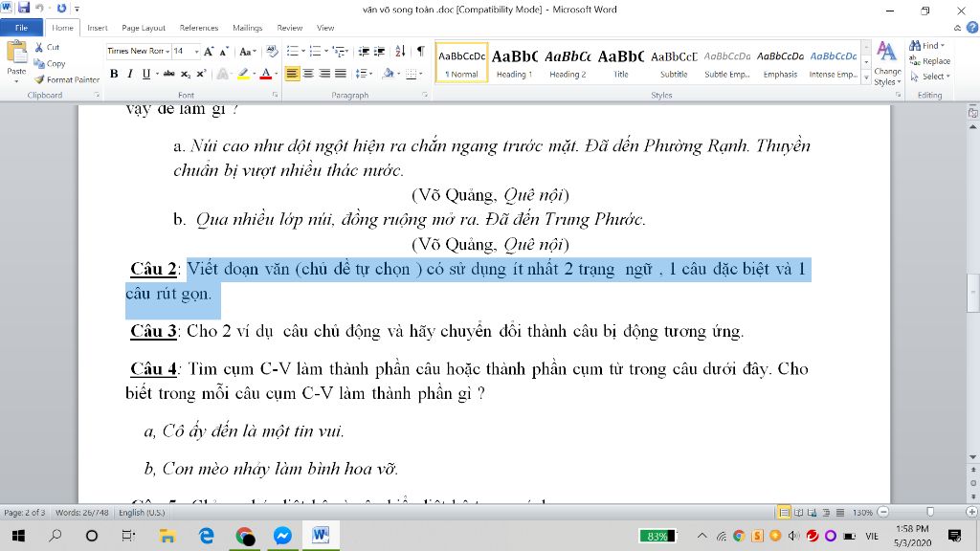Open Microsoft Edge from the taskbar
Viewport: 980px width, 551px height.
coord(207,536)
